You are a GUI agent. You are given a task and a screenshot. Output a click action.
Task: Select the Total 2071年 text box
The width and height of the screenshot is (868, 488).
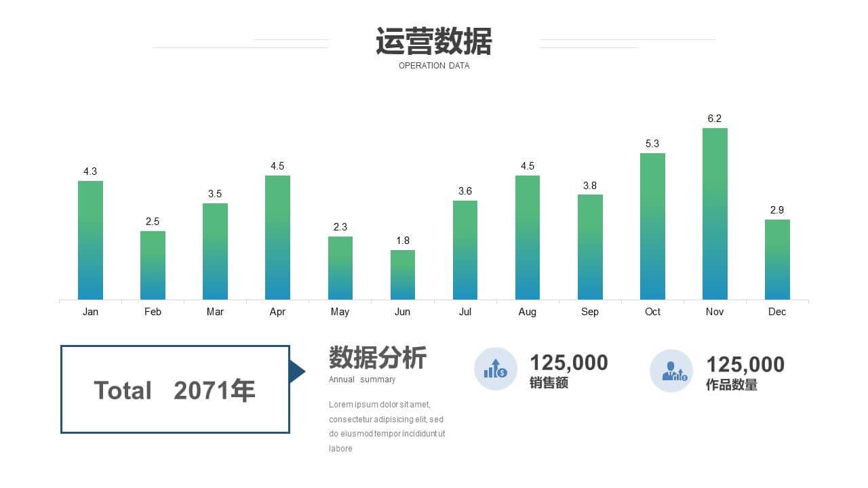tap(175, 390)
